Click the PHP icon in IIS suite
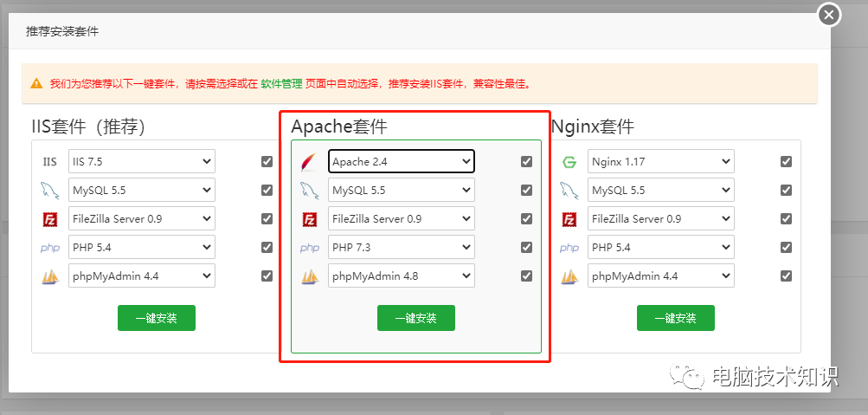868x415 pixels. [50, 248]
